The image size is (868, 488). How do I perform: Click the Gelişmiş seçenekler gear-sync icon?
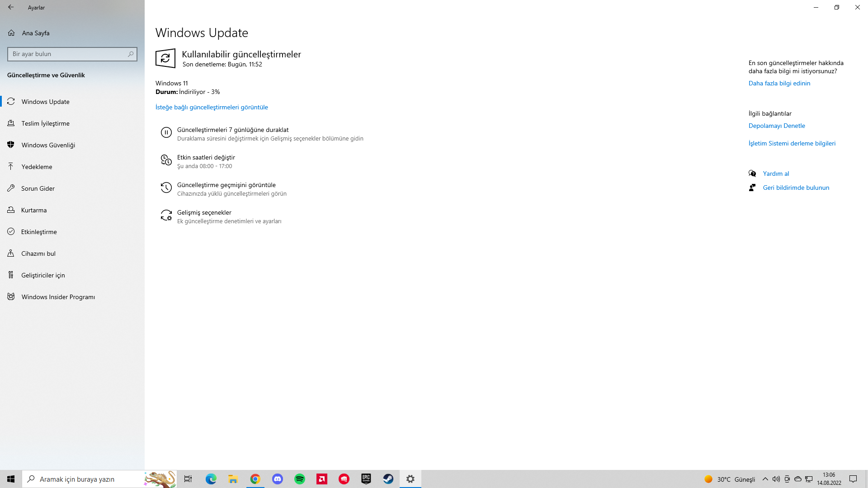(x=166, y=215)
